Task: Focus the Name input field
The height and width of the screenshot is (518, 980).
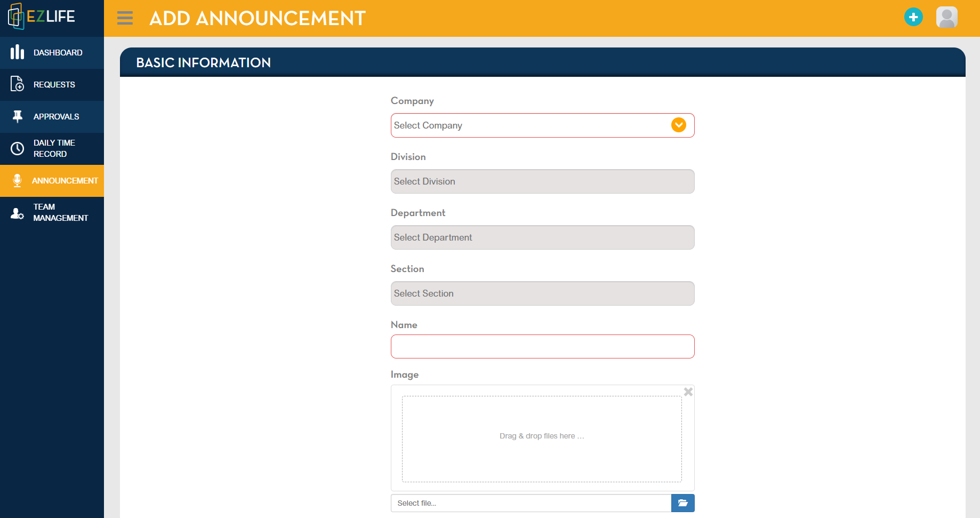Action: (542, 347)
